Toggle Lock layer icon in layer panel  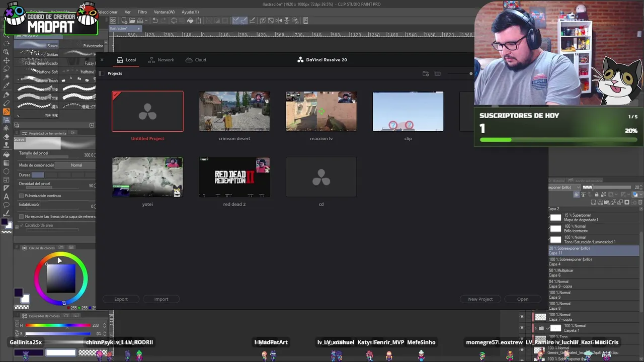pos(597,195)
